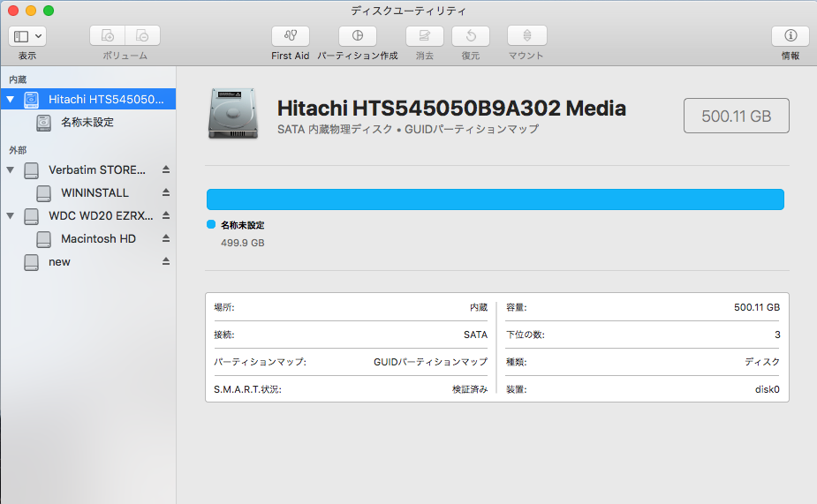Eject the new disk
Viewport: 817px width, 504px height.
pos(165,262)
